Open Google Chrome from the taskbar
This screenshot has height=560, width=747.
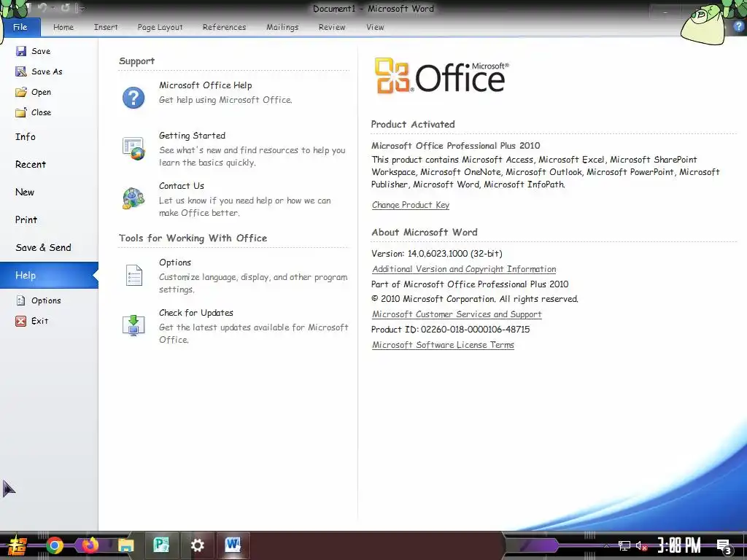55,545
